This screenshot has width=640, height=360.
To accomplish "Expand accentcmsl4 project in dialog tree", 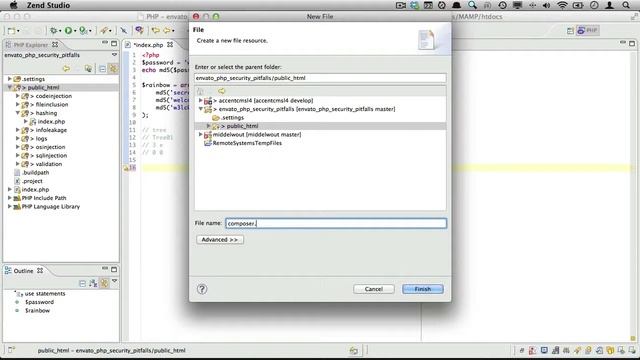I will (200, 100).
